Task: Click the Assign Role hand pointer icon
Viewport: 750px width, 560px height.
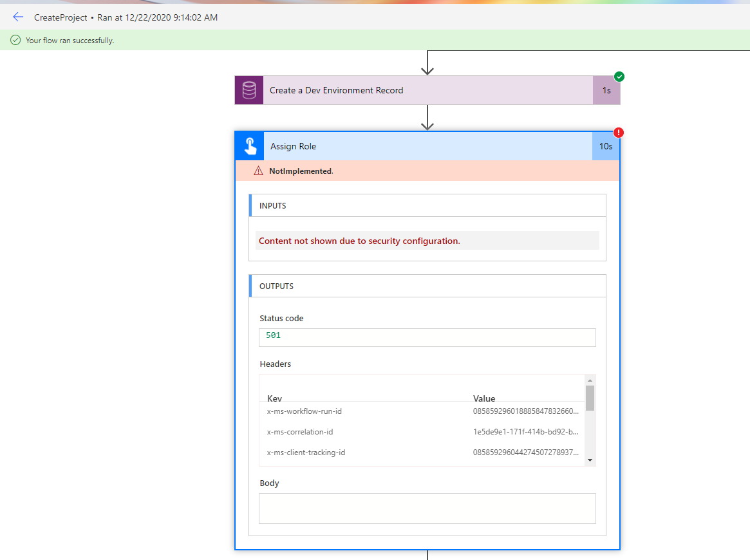Action: 250,146
